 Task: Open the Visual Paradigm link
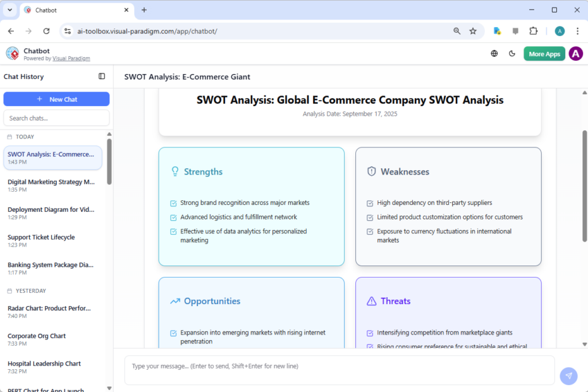coord(71,58)
